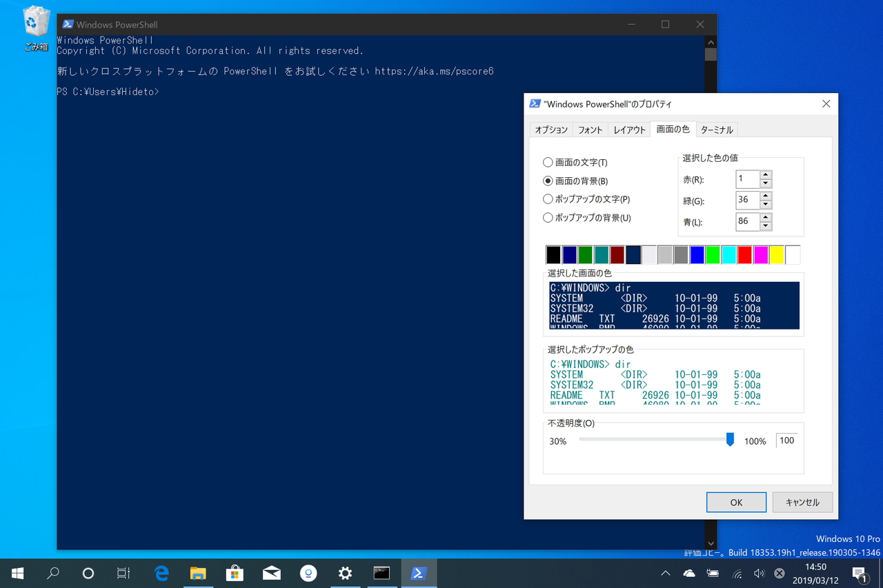Image resolution: width=883 pixels, height=588 pixels.
Task: Open the Mail app from the taskbar
Action: pyautogui.click(x=271, y=573)
